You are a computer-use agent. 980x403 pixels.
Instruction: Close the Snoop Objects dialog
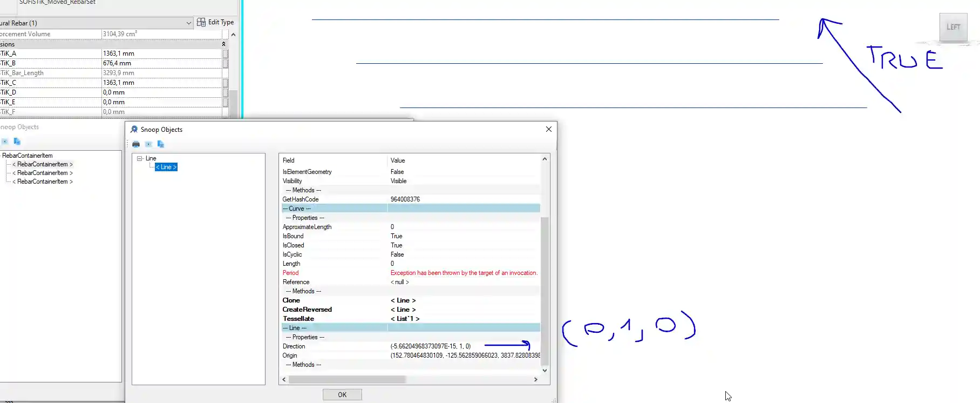tap(548, 129)
